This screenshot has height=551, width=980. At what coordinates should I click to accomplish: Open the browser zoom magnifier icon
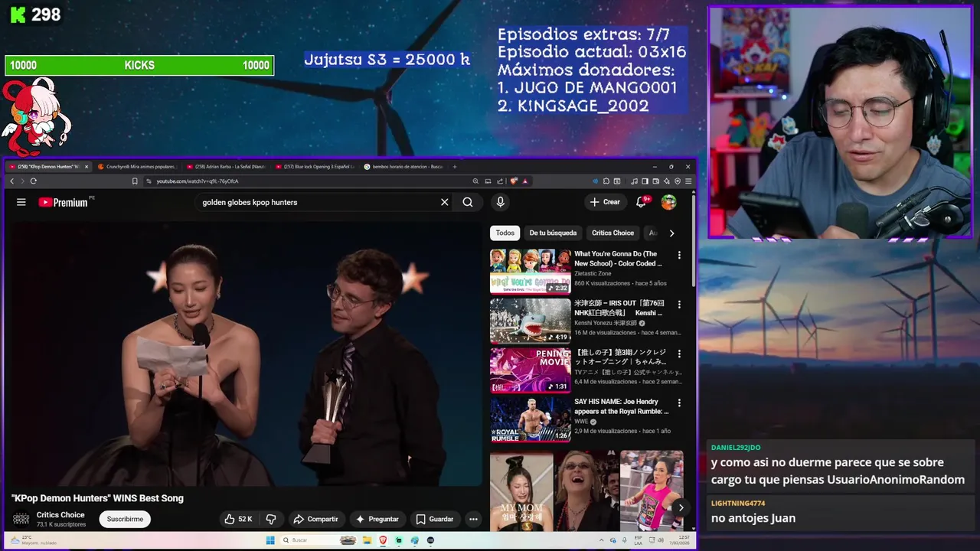pos(475,181)
